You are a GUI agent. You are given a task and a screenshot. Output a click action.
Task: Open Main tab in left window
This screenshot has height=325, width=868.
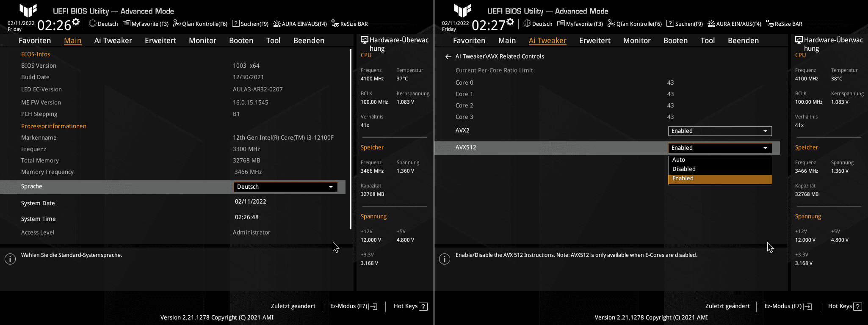click(x=72, y=41)
